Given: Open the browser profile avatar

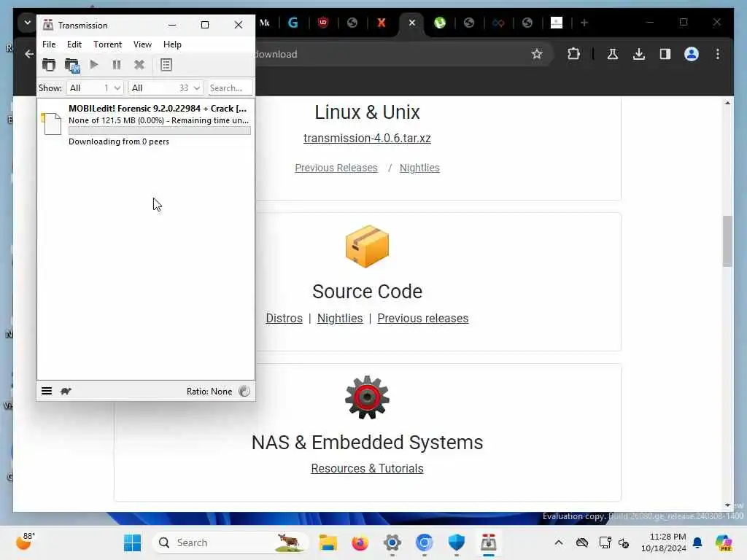Looking at the screenshot, I should (x=692, y=54).
